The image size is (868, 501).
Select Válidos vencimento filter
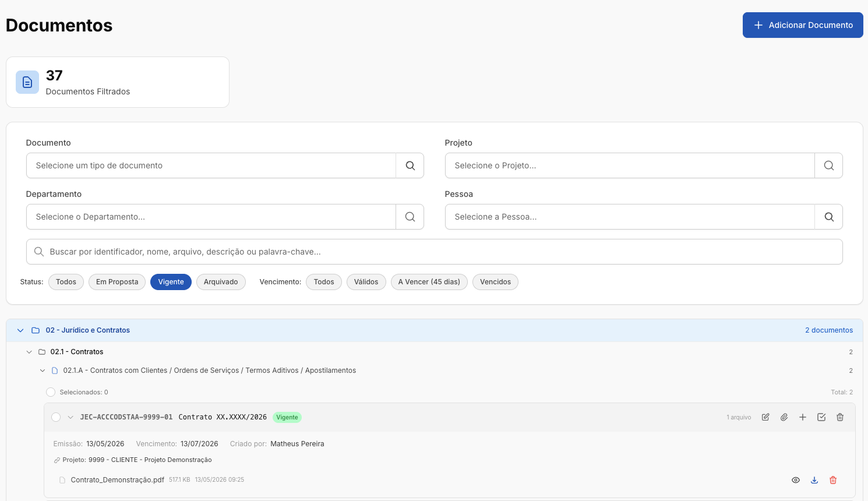[366, 282]
